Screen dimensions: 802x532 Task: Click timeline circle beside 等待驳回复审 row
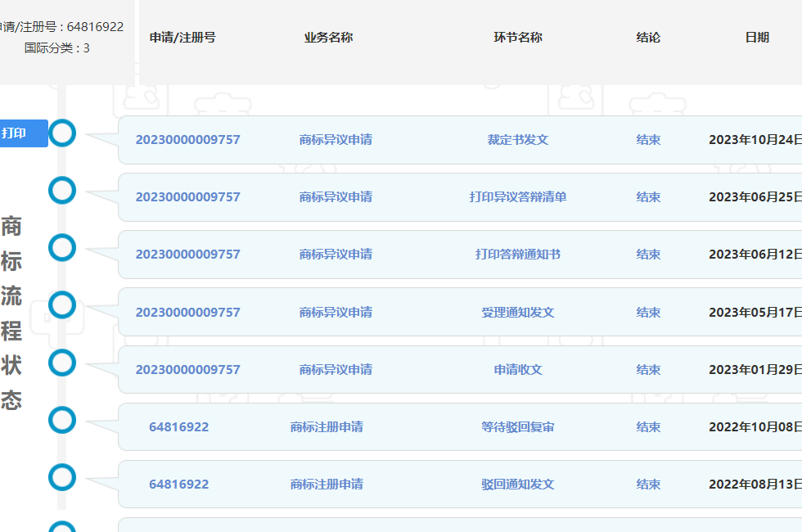(62, 421)
